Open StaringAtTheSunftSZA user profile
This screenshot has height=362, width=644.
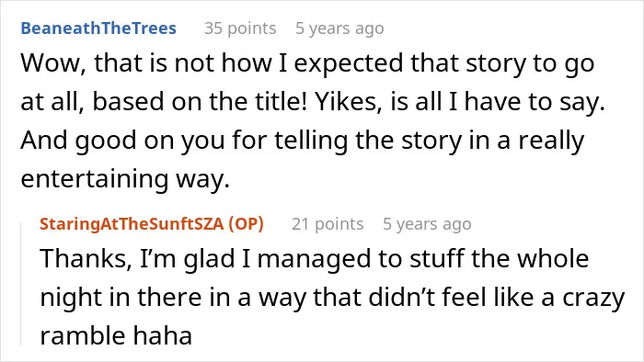click(132, 224)
